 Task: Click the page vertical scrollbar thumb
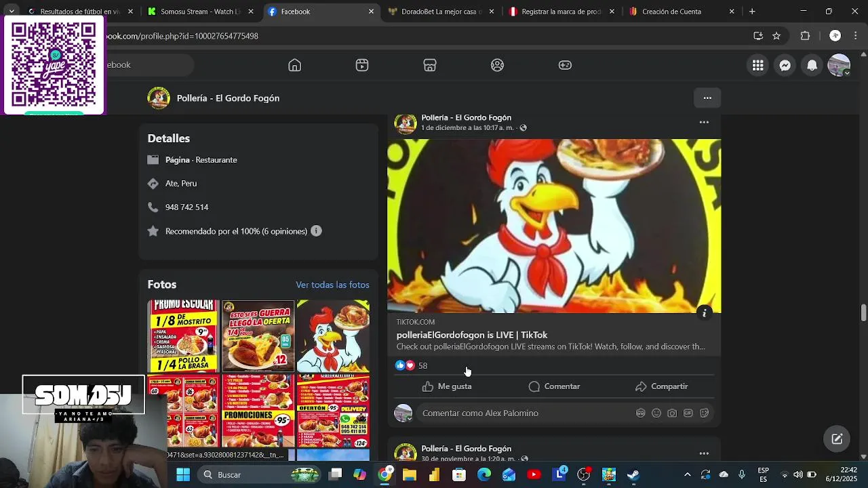[863, 313]
